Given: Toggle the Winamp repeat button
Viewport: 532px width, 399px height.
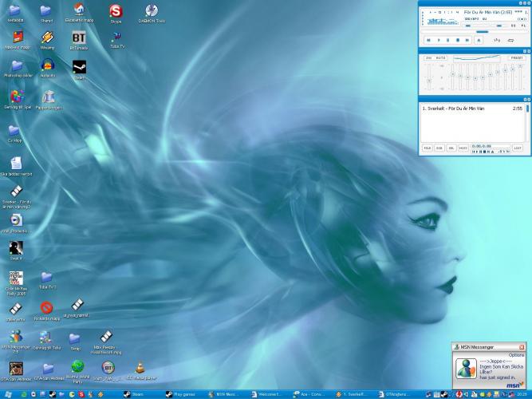Looking at the screenshot, I should 511,39.
